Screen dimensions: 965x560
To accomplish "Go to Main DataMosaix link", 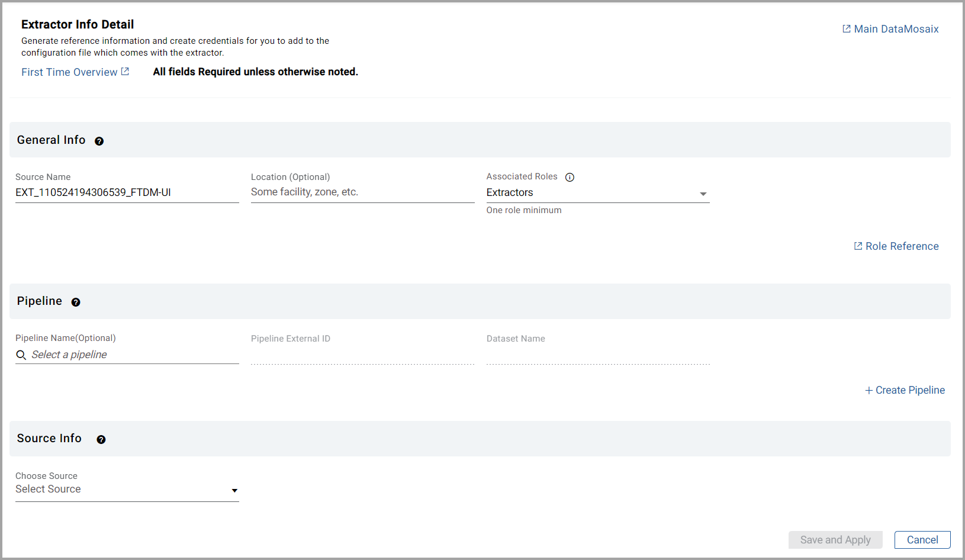I will [x=896, y=29].
